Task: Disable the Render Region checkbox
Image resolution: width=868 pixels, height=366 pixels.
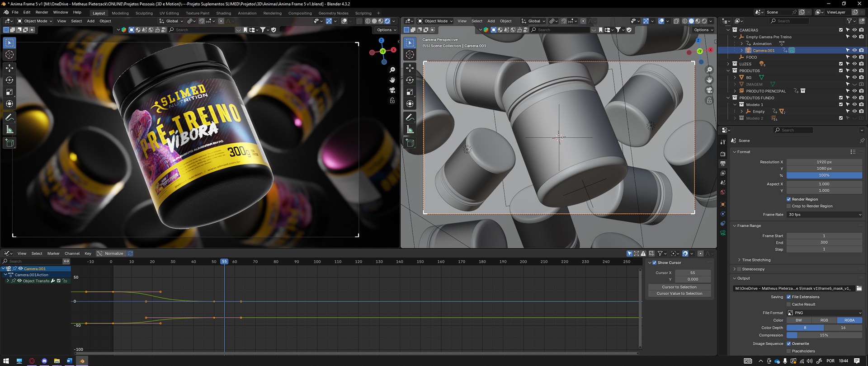Action: click(x=789, y=199)
